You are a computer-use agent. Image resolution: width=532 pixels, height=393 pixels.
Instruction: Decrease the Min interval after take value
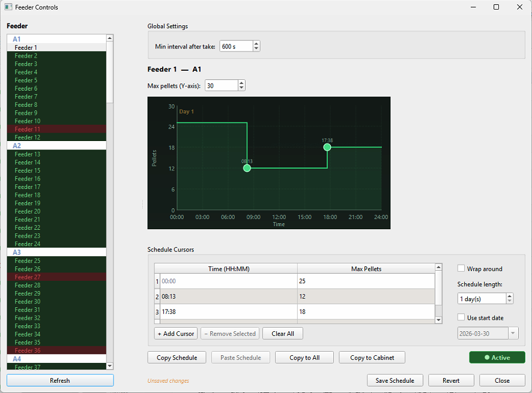pos(257,49)
